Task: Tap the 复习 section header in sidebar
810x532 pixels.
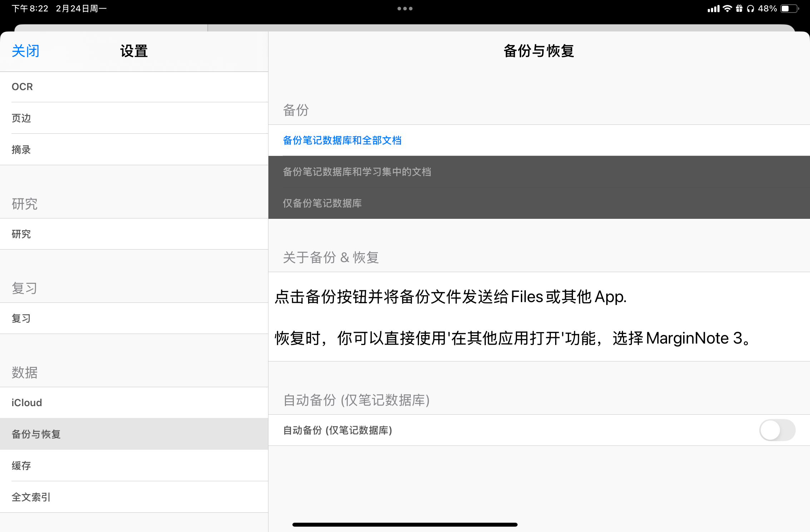Action: point(25,288)
